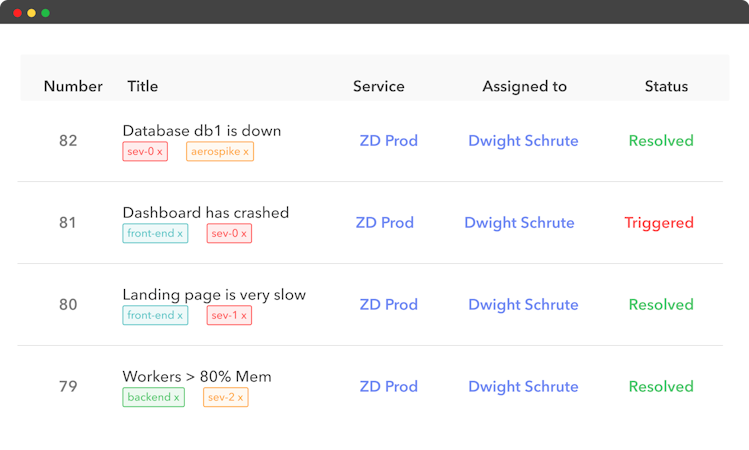Open Dwight Schrute assignee on incident 81
The height and width of the screenshot is (450, 749).
coord(519,223)
